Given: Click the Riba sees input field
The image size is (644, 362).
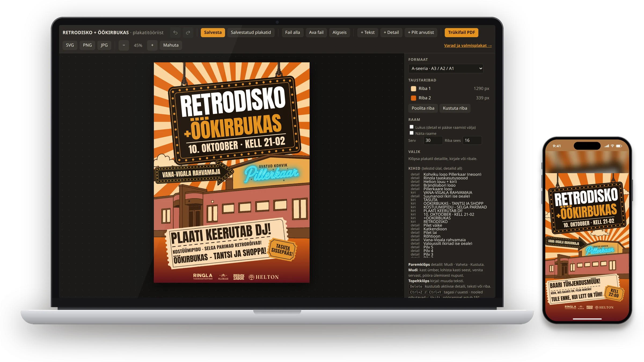Looking at the screenshot, I should [472, 140].
